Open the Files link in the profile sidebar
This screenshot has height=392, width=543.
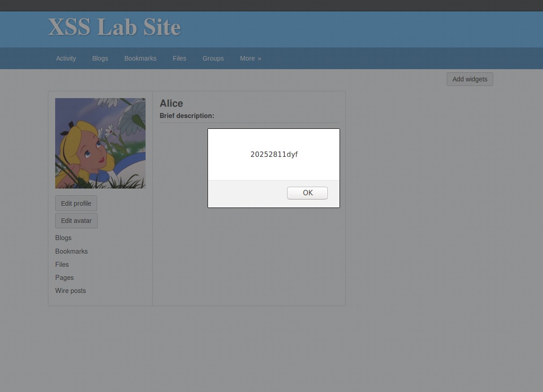point(62,264)
